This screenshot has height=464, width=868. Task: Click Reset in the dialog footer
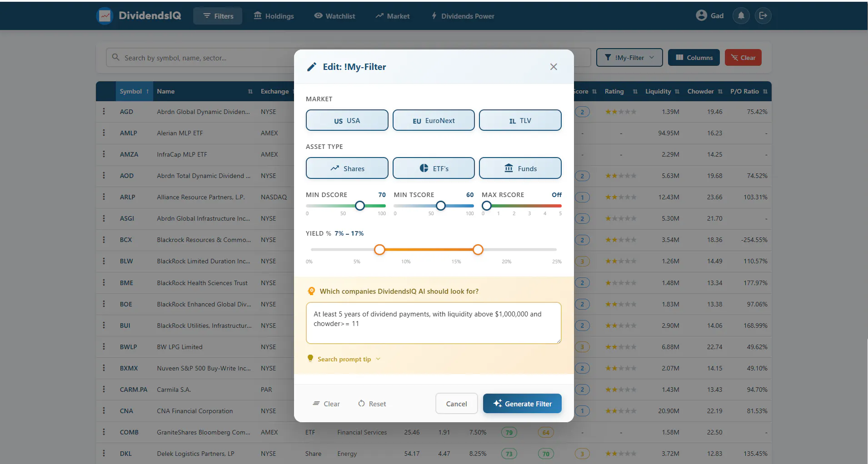pos(372,404)
